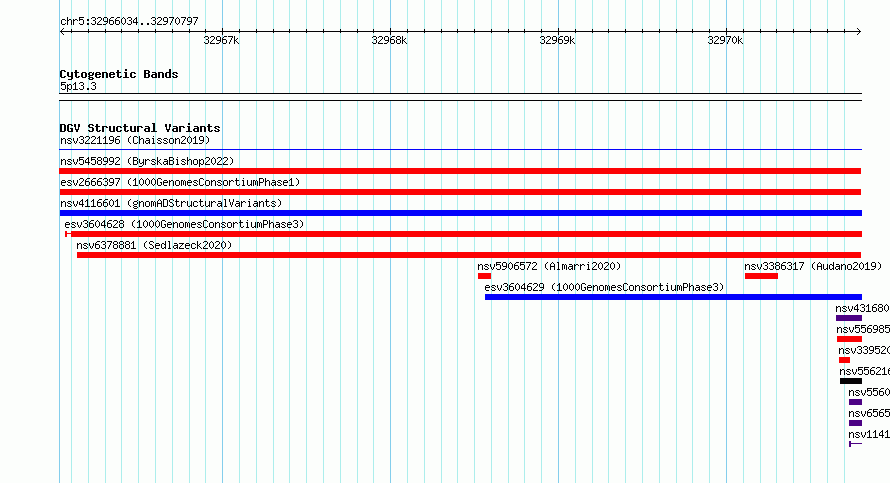
Task: Click the blue bar for nsv4116601
Action: coord(460,213)
